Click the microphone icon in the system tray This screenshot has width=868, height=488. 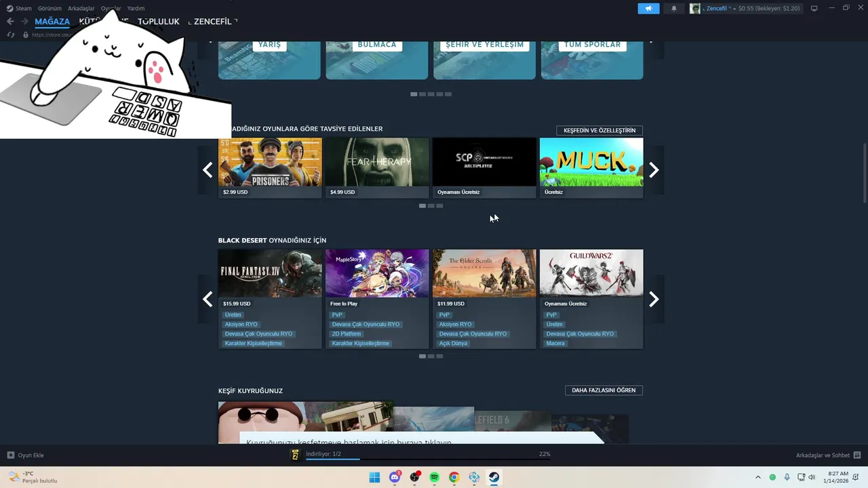[787, 477]
